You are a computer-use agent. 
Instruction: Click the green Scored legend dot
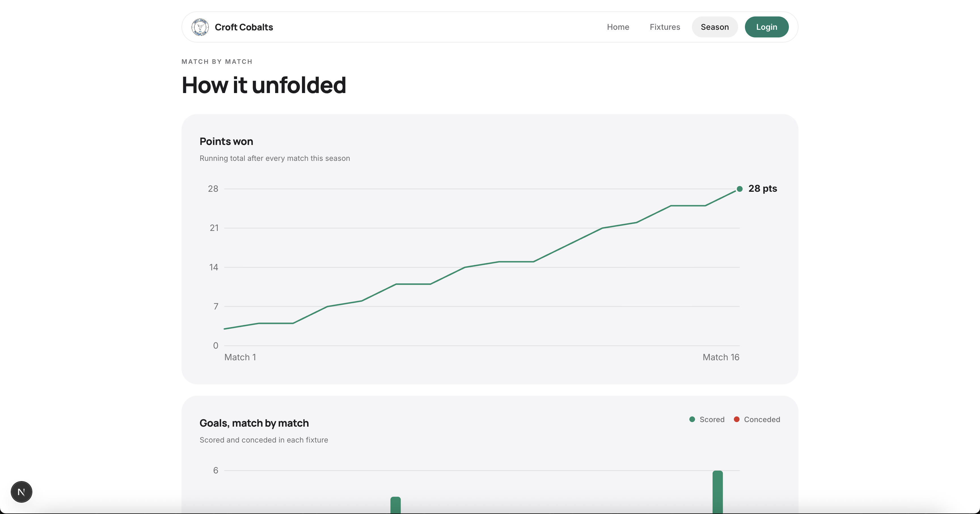692,419
